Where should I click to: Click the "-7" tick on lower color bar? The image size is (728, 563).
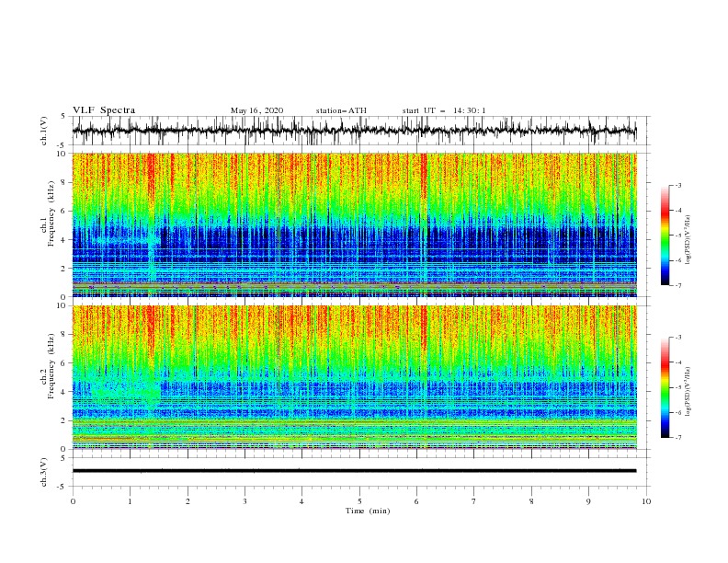click(x=677, y=438)
